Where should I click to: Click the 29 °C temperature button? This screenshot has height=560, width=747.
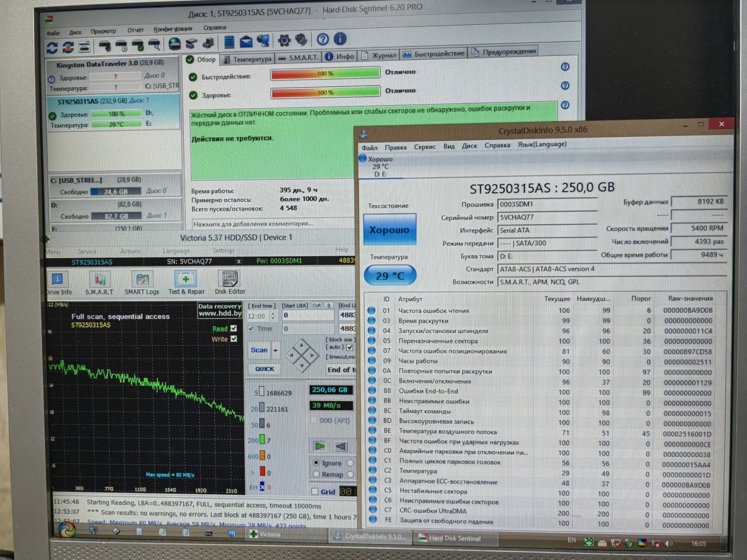pyautogui.click(x=390, y=276)
